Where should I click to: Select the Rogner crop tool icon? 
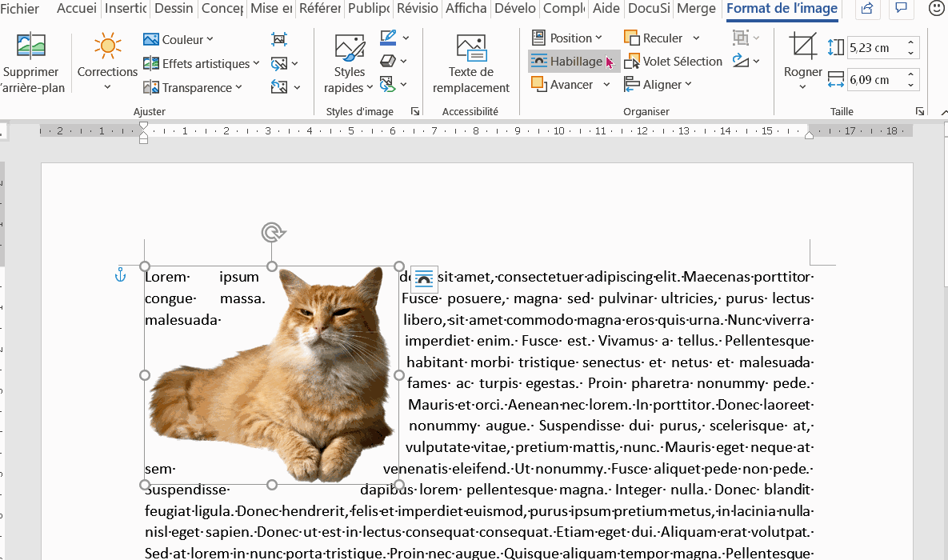pyautogui.click(x=802, y=46)
